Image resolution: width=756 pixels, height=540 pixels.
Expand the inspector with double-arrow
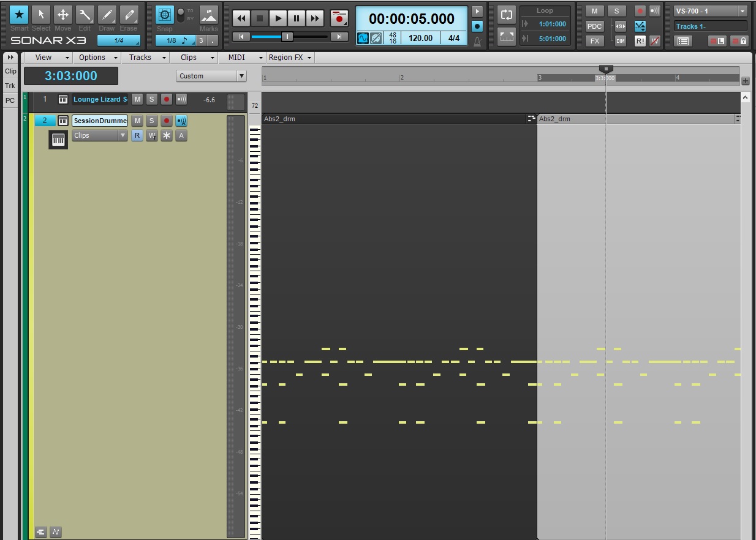(10, 57)
